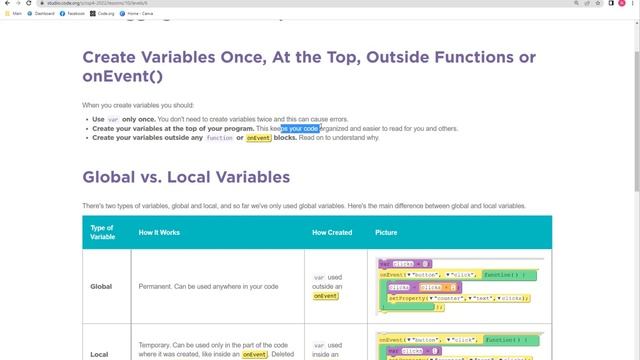Screen dimensions: 640x360
Task: Click the 'Use var only once.' bullet
Action: (x=124, y=119)
